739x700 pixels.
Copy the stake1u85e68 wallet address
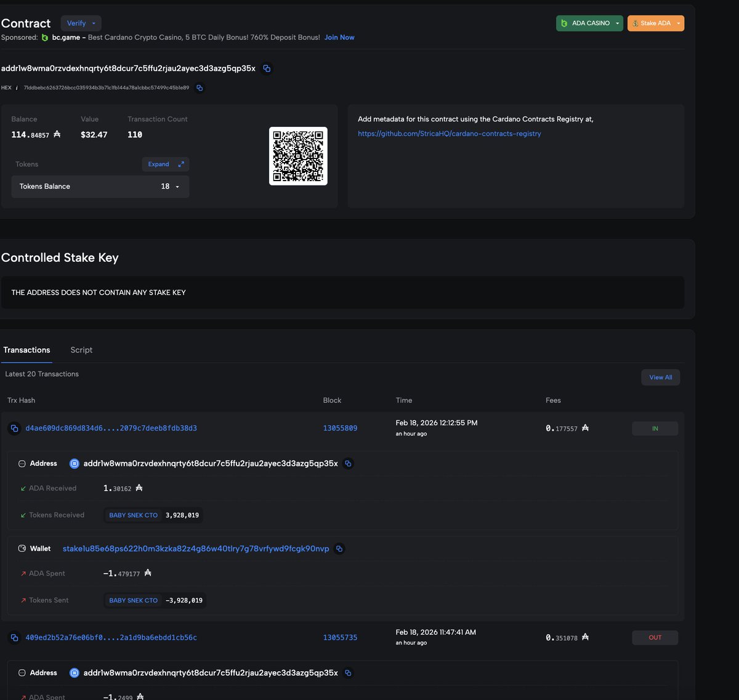coord(339,548)
